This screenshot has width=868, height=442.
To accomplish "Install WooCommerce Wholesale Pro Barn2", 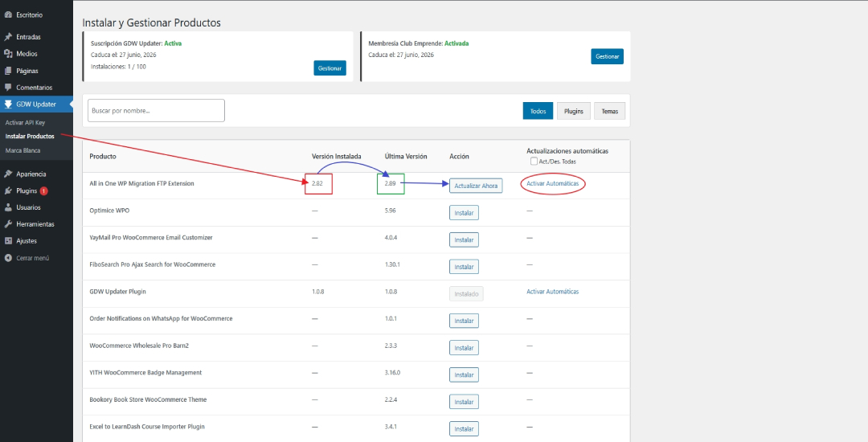I will point(464,348).
